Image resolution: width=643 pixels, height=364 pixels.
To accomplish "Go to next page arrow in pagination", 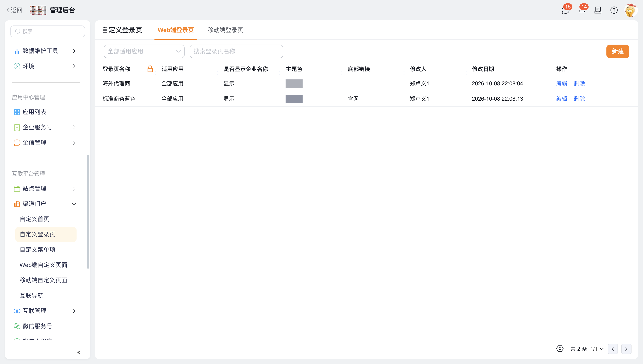I will [x=626, y=349].
